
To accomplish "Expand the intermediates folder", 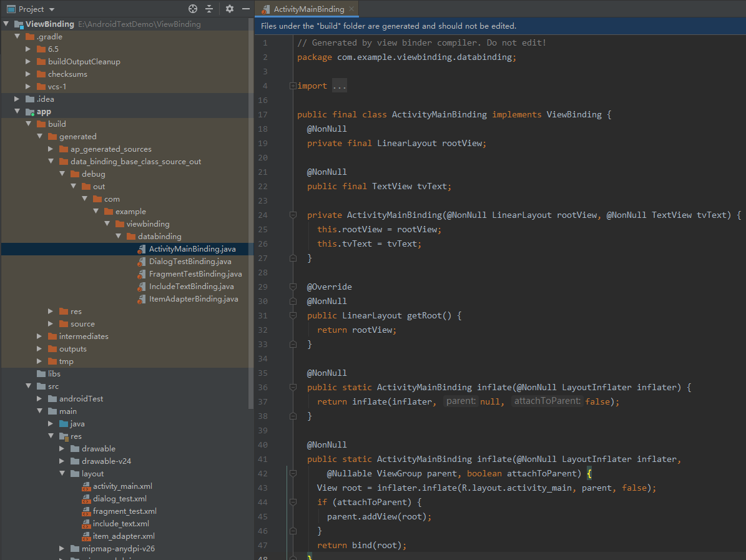I will point(39,336).
